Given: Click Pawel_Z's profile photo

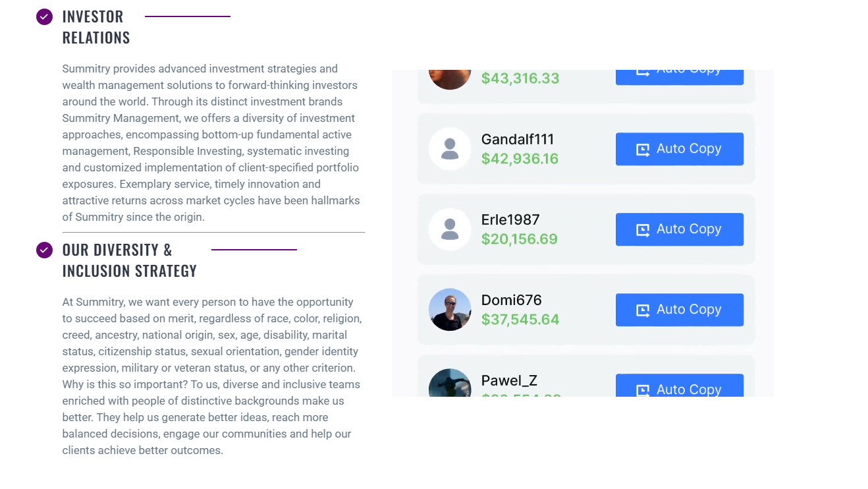Looking at the screenshot, I should pyautogui.click(x=450, y=384).
